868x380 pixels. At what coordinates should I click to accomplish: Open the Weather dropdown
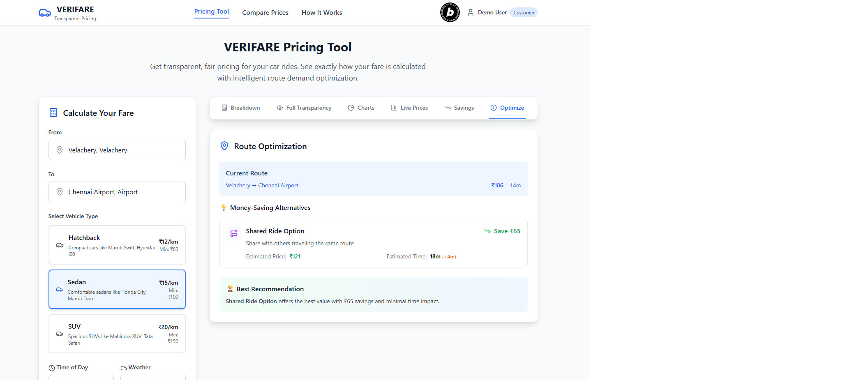click(153, 377)
